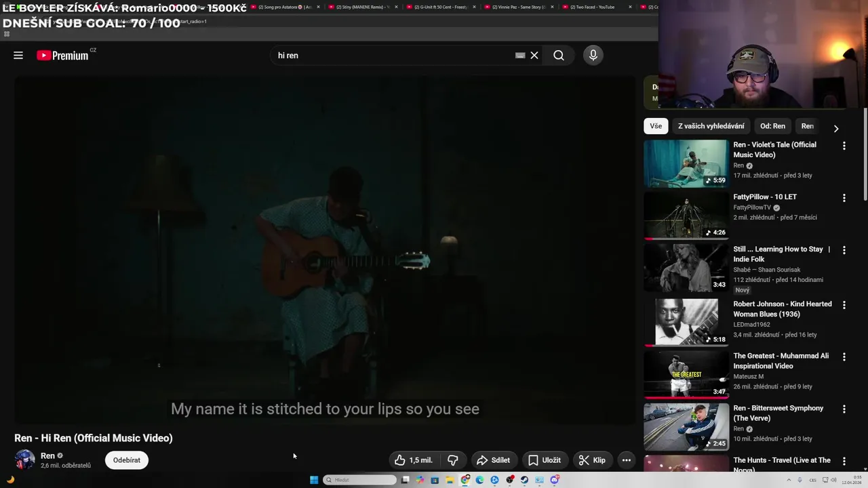
Task: Close the 'G-Unit ft 50 Cent' tab
Action: click(x=474, y=7)
